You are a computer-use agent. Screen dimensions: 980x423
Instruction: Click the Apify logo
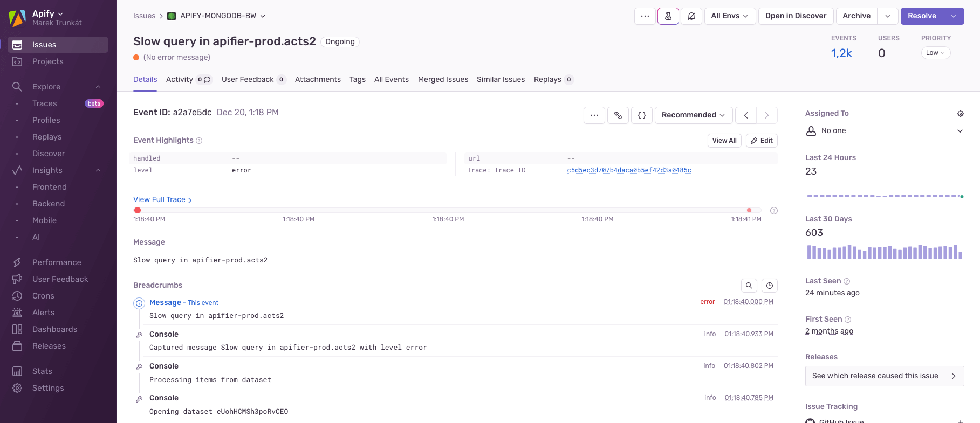click(x=17, y=18)
